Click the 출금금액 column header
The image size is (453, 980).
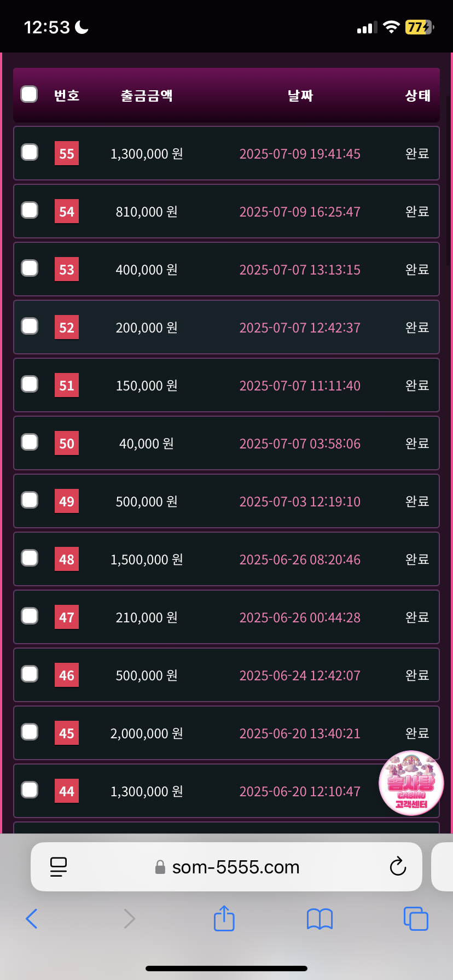click(x=147, y=96)
